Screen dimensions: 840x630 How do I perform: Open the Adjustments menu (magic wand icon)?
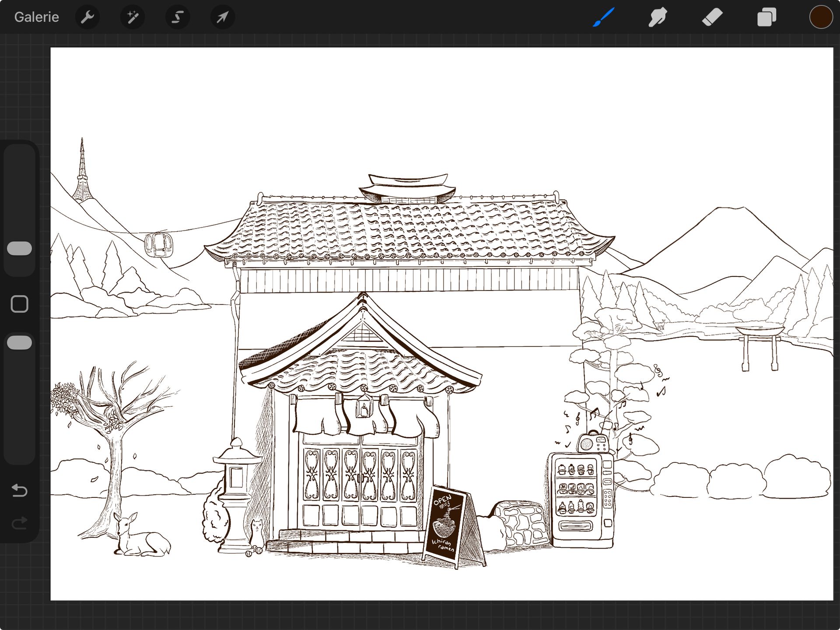(133, 17)
